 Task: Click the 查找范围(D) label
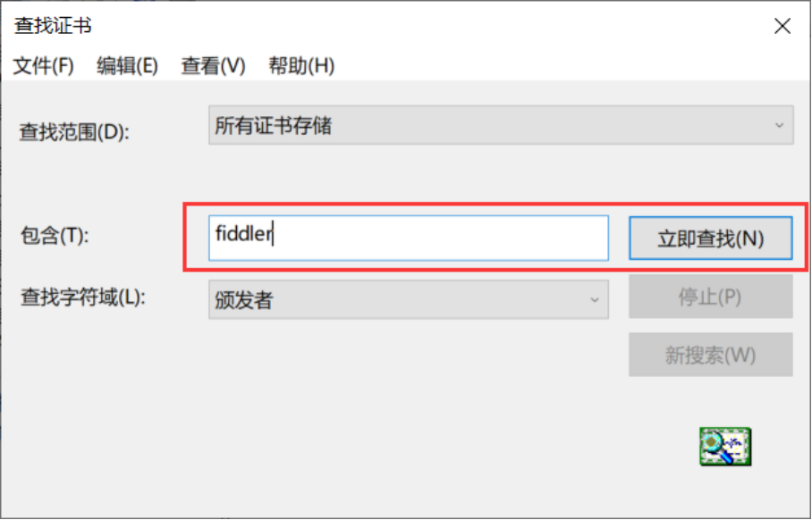pyautogui.click(x=74, y=132)
